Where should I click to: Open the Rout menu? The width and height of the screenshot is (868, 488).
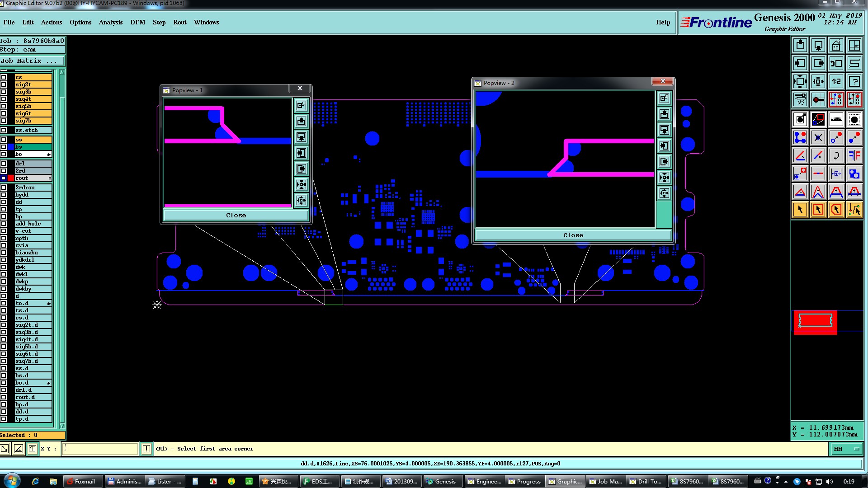pyautogui.click(x=180, y=22)
